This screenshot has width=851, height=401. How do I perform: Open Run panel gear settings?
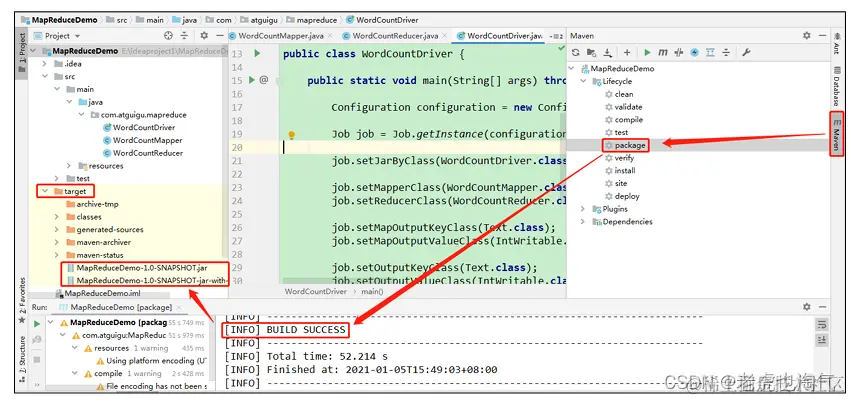(807, 307)
